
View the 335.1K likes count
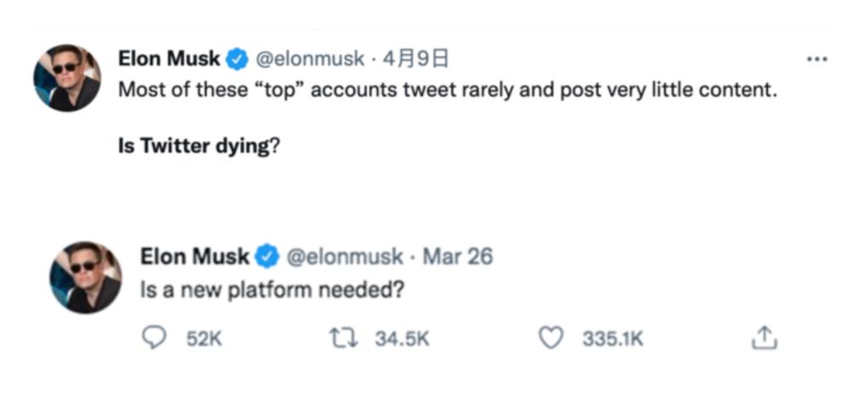pos(613,340)
